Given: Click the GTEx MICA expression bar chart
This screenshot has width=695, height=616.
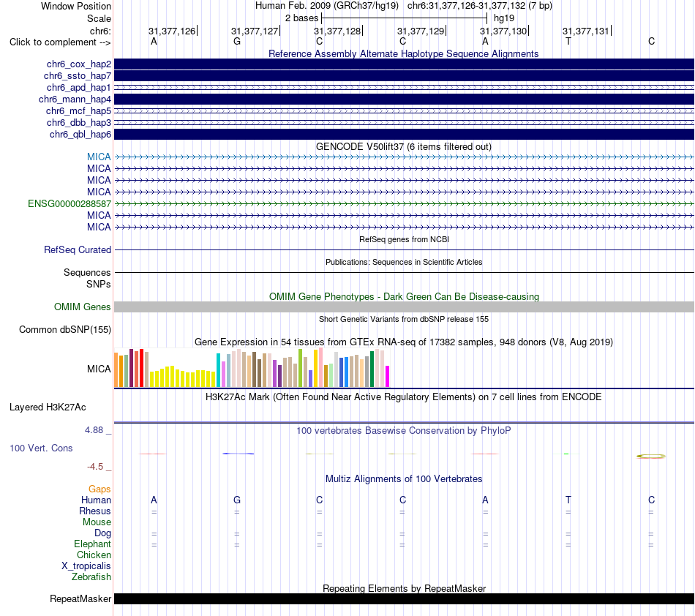Looking at the screenshot, I should pyautogui.click(x=252, y=368).
